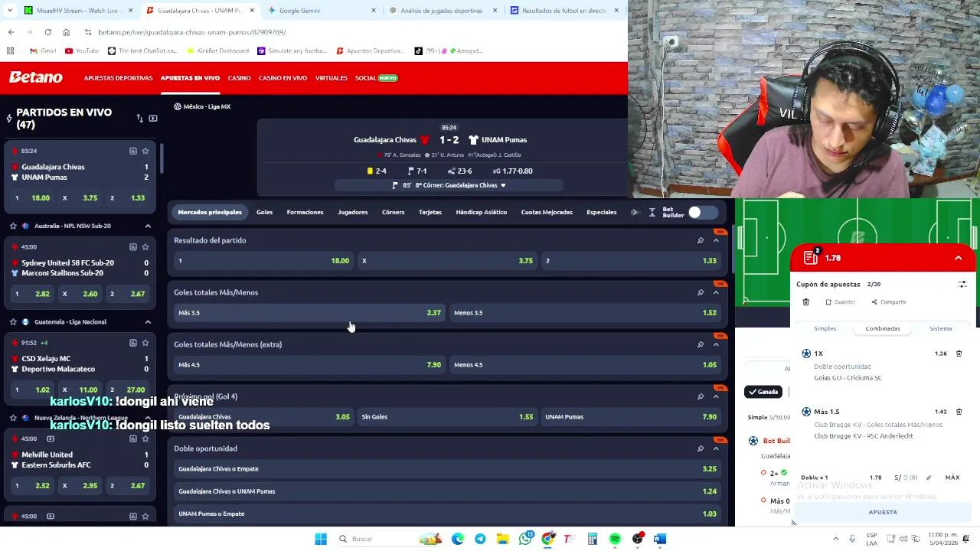Collapse the Goles totales Más/Menos (extra) market
Viewport: 980px width, 551px height.
click(x=716, y=344)
